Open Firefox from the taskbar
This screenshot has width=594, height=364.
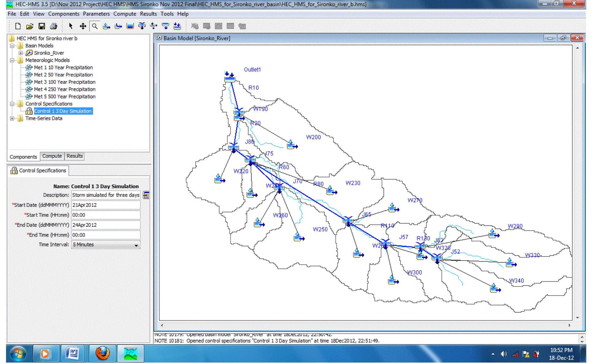pos(103,353)
